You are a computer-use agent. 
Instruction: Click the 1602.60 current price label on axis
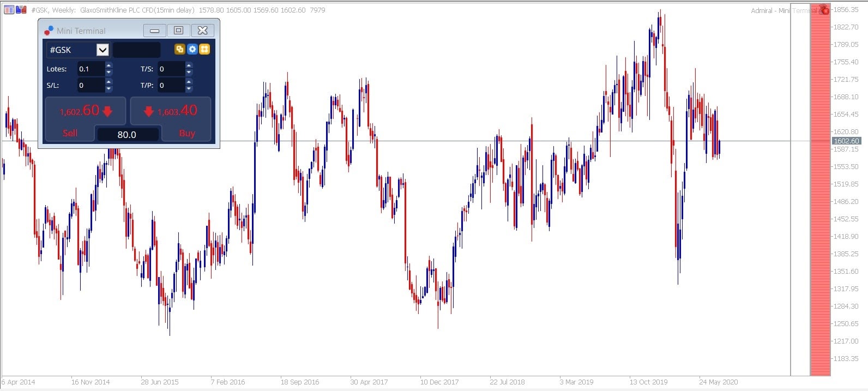click(846, 141)
